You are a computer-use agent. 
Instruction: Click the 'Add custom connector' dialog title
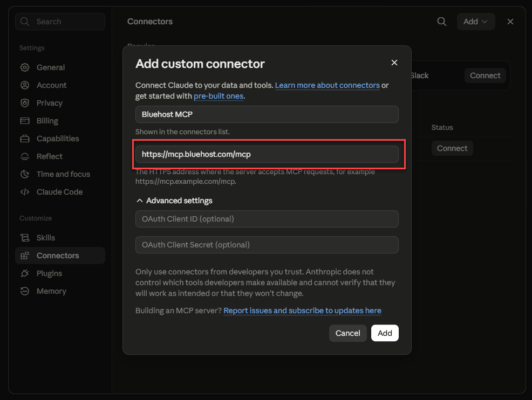(x=200, y=64)
